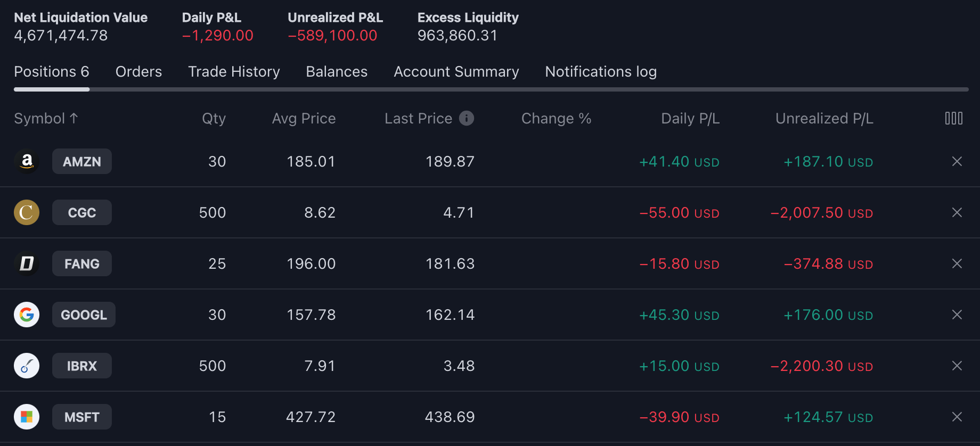The width and height of the screenshot is (980, 446).
Task: View the Balances tab
Action: point(337,72)
